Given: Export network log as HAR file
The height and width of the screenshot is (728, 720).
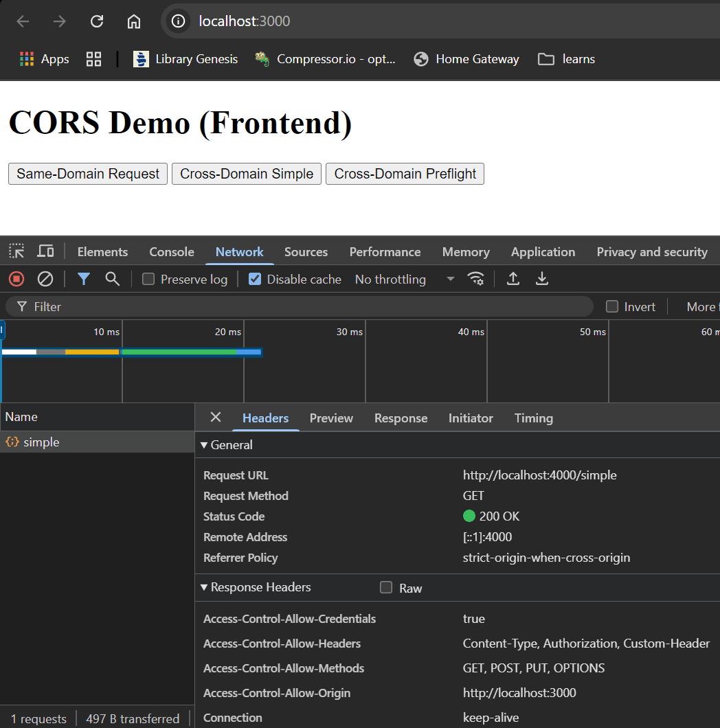Looking at the screenshot, I should pyautogui.click(x=543, y=279).
